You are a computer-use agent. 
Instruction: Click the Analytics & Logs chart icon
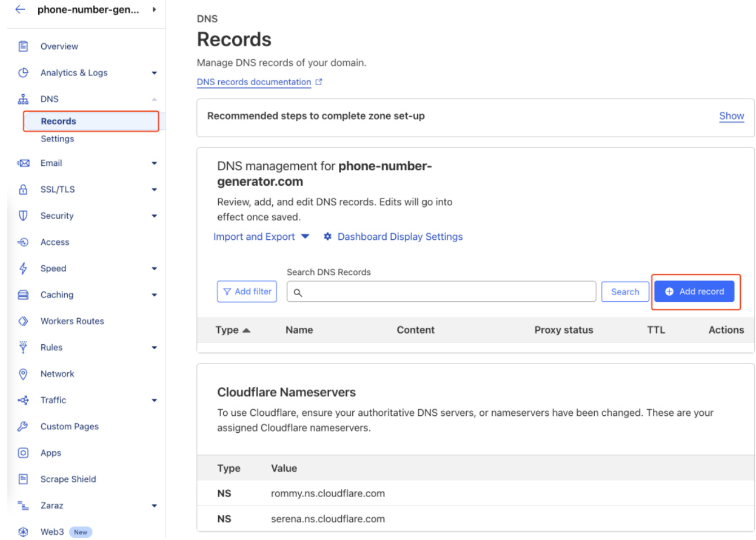click(23, 73)
